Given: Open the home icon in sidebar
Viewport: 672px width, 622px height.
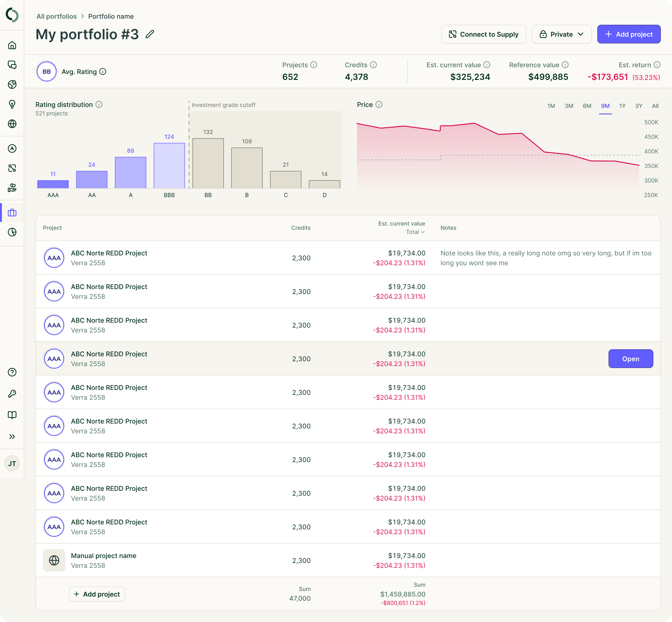Looking at the screenshot, I should click(x=12, y=45).
